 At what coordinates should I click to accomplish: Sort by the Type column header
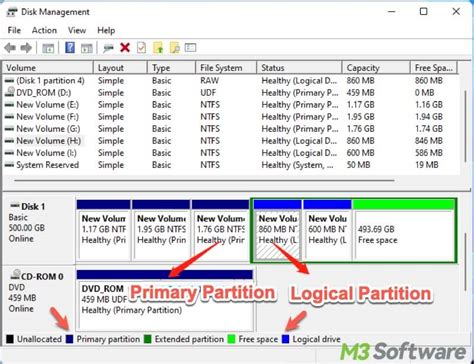pos(171,68)
